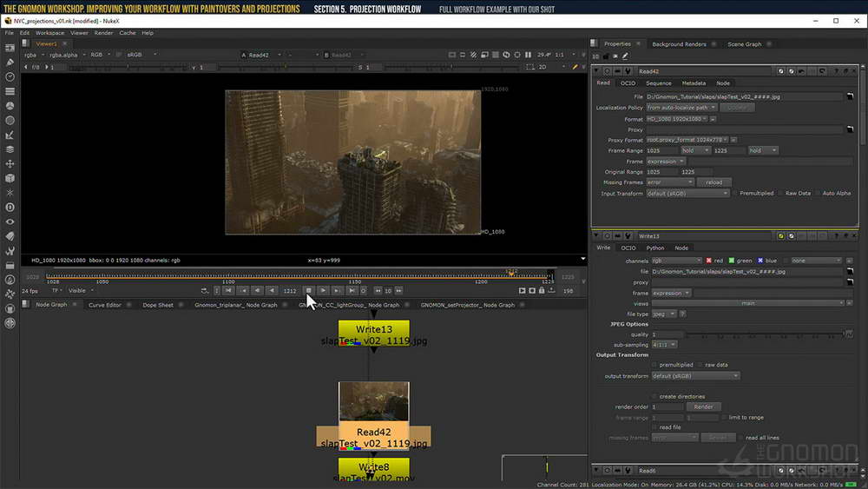Open the viewer A input Read42 dropdown
868x489 pixels.
point(262,55)
